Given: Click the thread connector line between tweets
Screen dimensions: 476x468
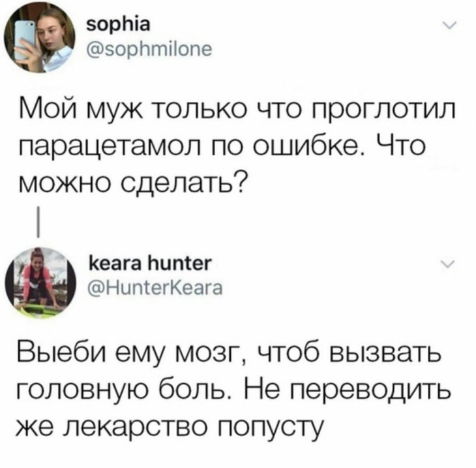Looking at the screenshot, I should (x=38, y=221).
